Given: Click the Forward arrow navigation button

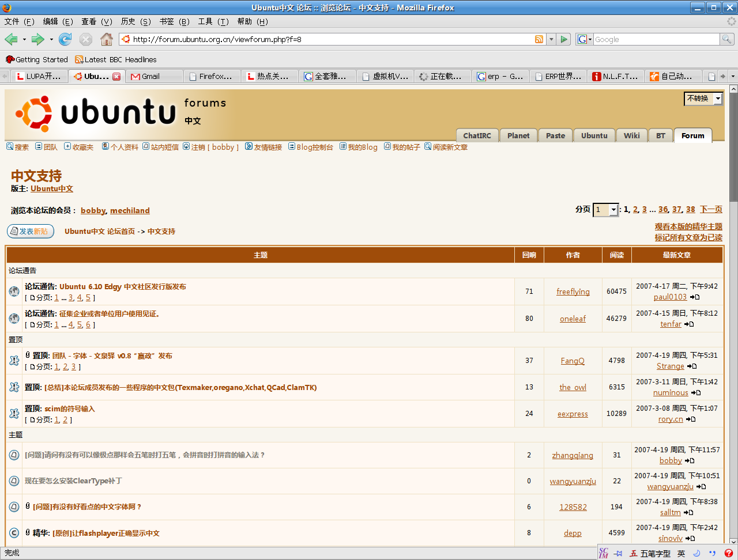Looking at the screenshot, I should [x=38, y=39].
